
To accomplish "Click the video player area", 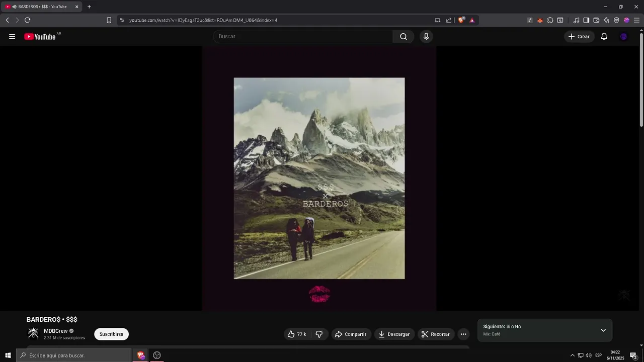I will click(319, 178).
